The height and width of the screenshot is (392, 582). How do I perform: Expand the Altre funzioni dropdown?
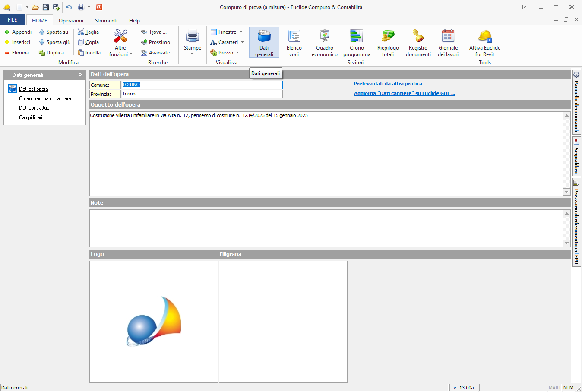coord(120,51)
